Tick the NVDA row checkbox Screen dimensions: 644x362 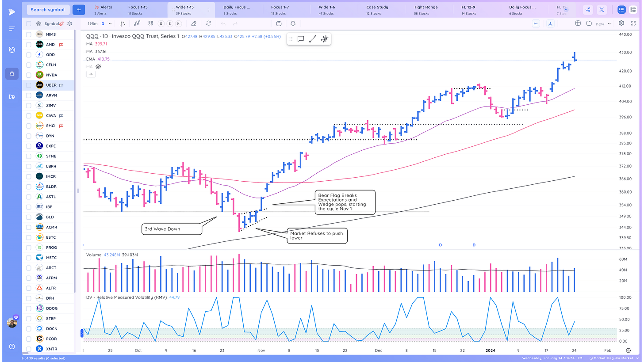(29, 75)
